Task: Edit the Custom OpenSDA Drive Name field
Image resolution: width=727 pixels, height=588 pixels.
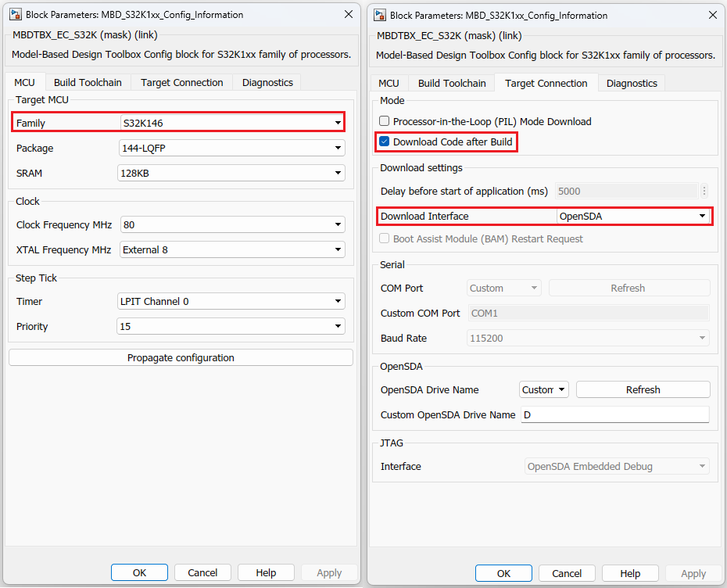Action: [614, 414]
